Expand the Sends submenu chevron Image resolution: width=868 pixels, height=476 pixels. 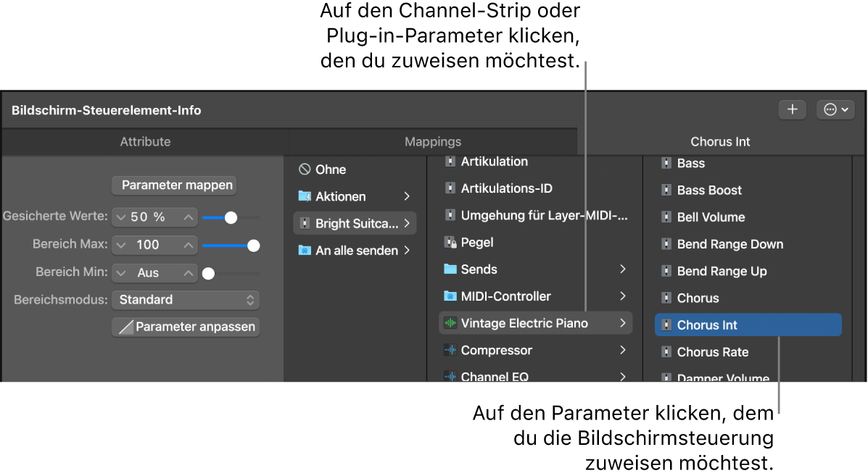622,269
